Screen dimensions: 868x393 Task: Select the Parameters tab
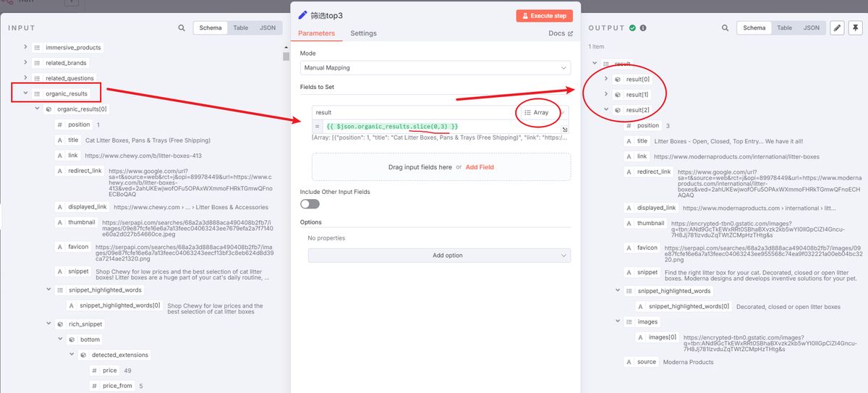(x=316, y=33)
